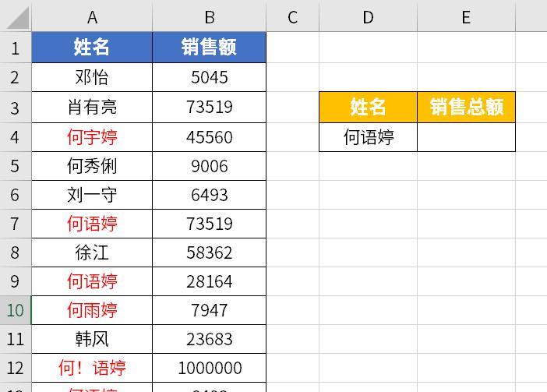Select cell with value 6493
Image resolution: width=547 pixels, height=392 pixels.
(x=210, y=195)
